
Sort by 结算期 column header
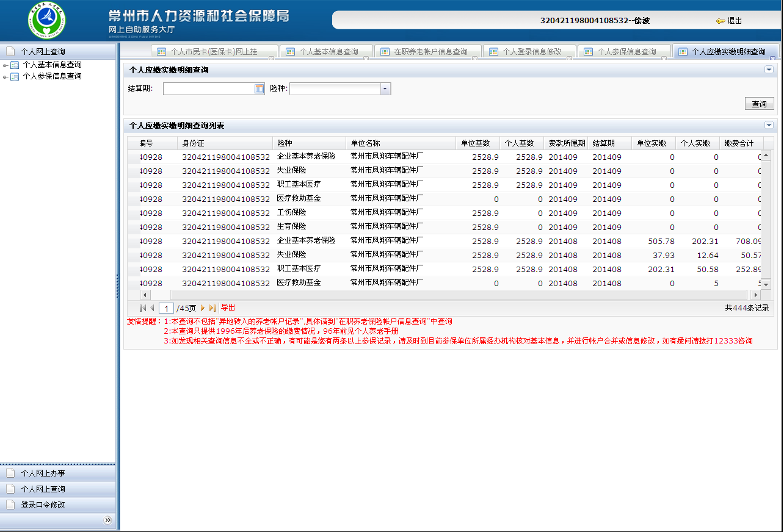610,143
